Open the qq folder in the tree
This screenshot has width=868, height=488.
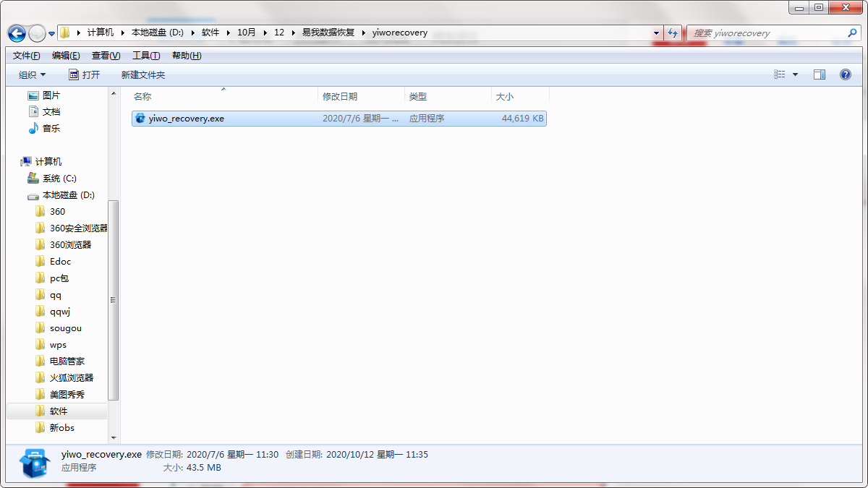pyautogui.click(x=48, y=295)
